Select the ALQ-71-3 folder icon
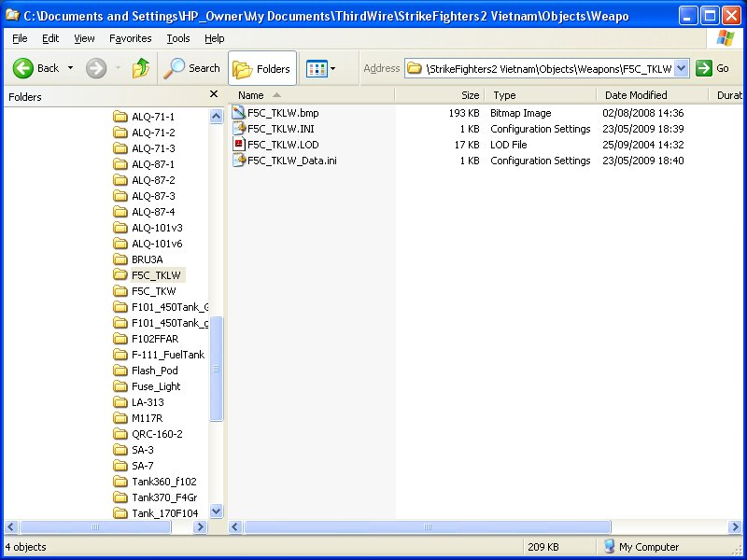Screen dimensions: 747x560 coord(120,148)
